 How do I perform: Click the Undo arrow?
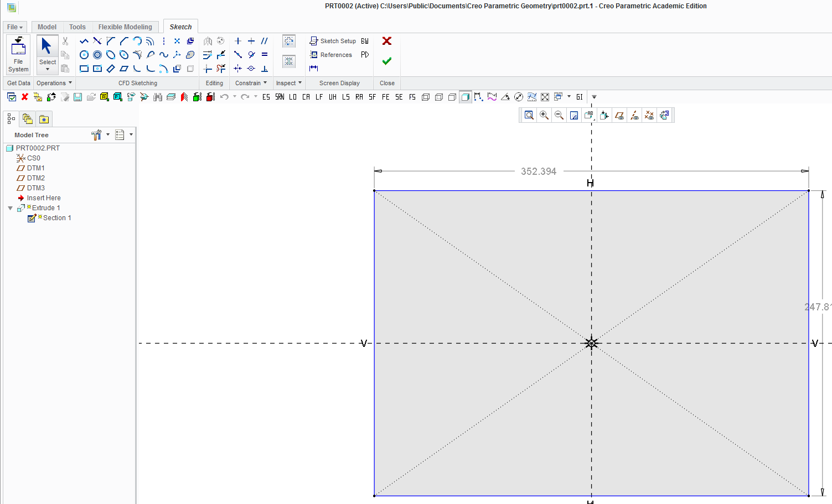(x=224, y=97)
